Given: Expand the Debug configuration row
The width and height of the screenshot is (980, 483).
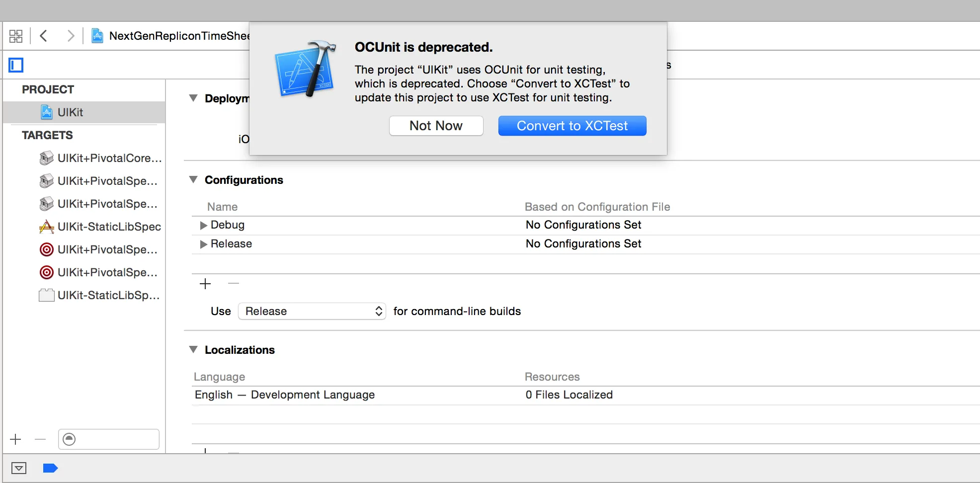Looking at the screenshot, I should pyautogui.click(x=203, y=225).
